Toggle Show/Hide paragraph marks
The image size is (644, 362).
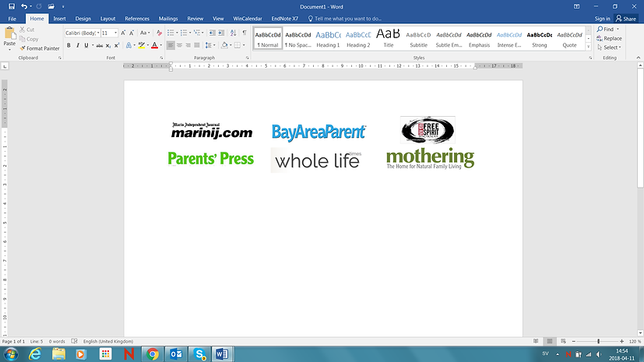[245, 33]
